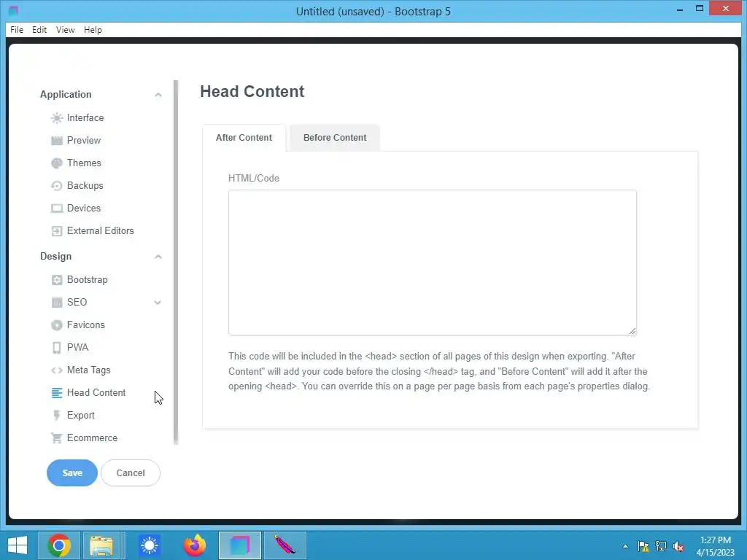747x560 pixels.
Task: Click the Ecommerce shopping cart icon
Action: (x=57, y=438)
